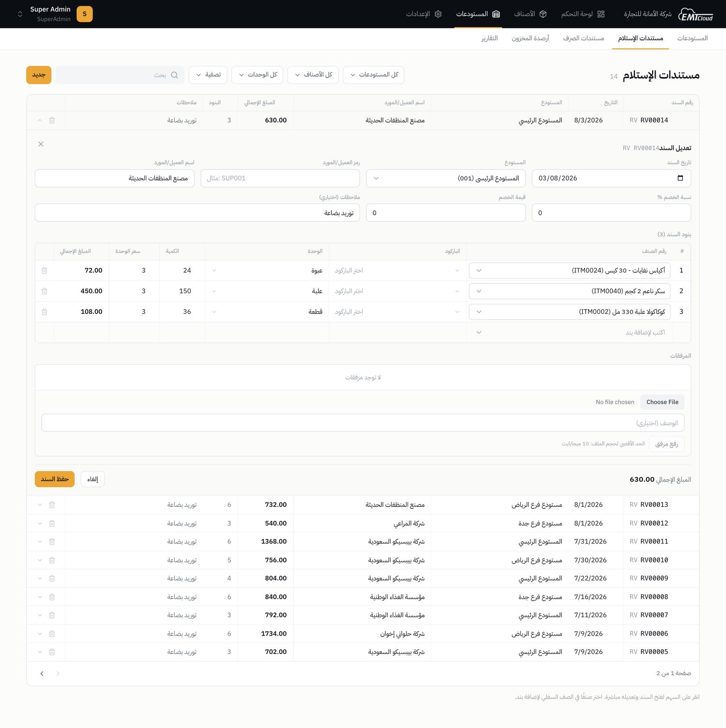Click document number RV00008
Screen dimensions: 726x728
[654, 597]
